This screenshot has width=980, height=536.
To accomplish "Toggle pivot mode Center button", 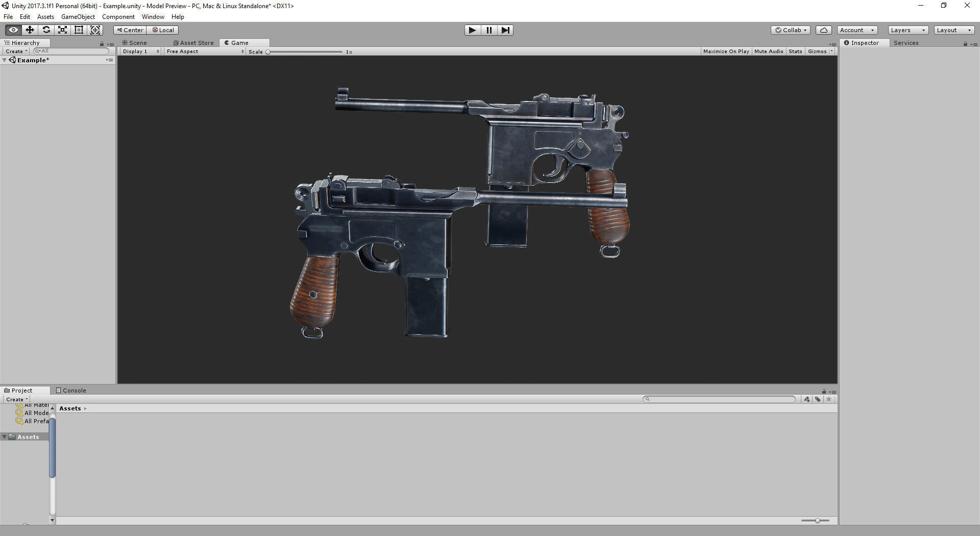I will [x=130, y=30].
